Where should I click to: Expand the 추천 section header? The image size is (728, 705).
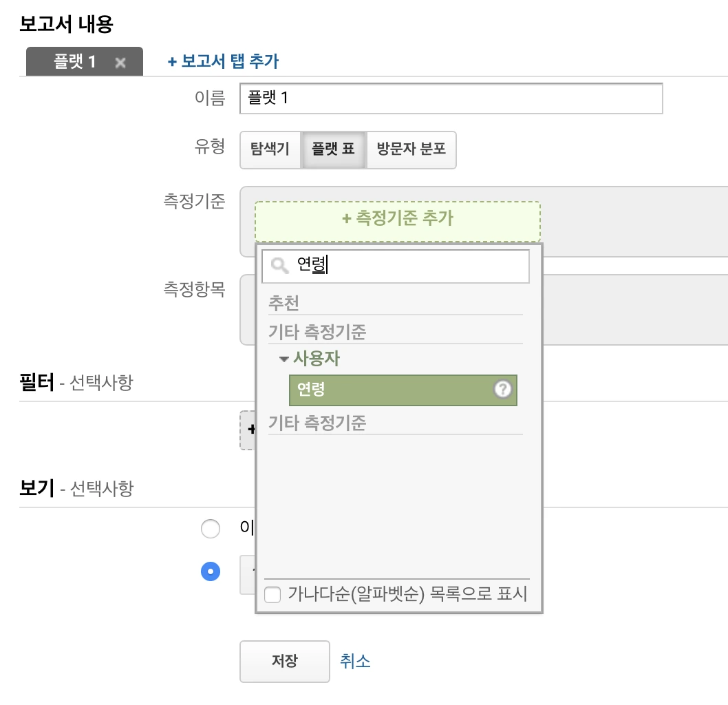[284, 303]
